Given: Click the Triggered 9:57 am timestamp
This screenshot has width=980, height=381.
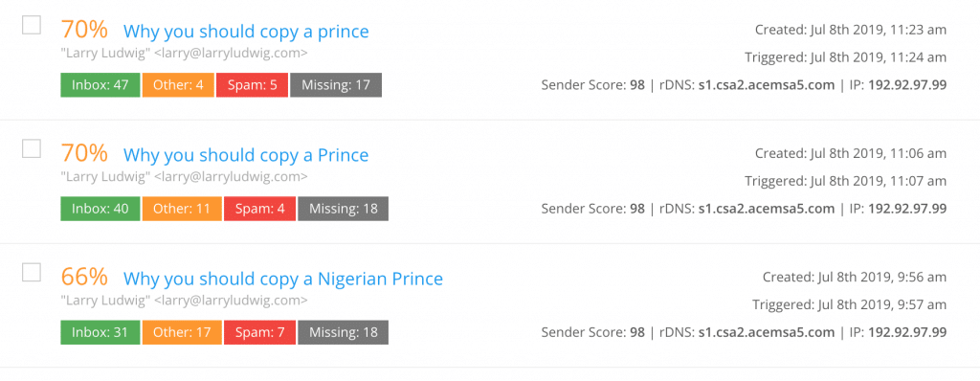Looking at the screenshot, I should coord(850,304).
